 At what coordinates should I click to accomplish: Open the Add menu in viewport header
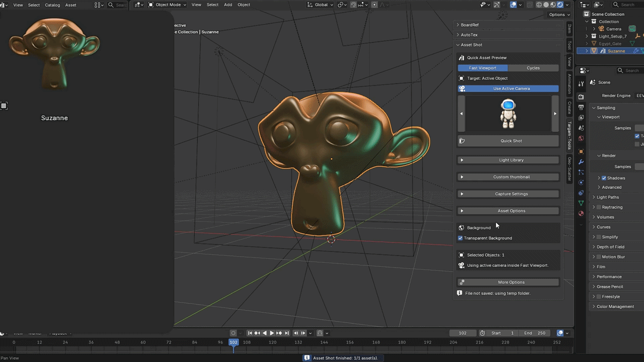[x=228, y=5]
